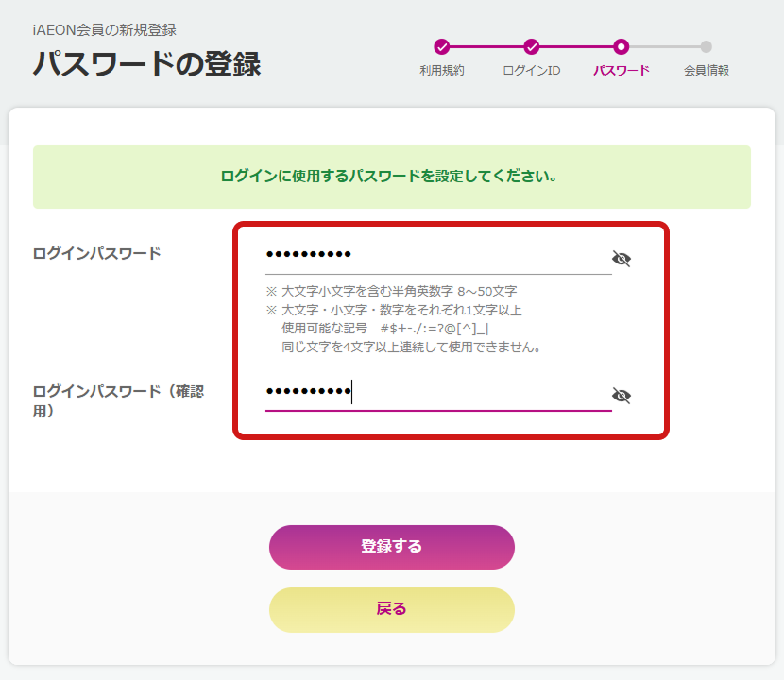The image size is (784, 680).
Task: Click the 会員情報 step label
Action: click(x=706, y=71)
